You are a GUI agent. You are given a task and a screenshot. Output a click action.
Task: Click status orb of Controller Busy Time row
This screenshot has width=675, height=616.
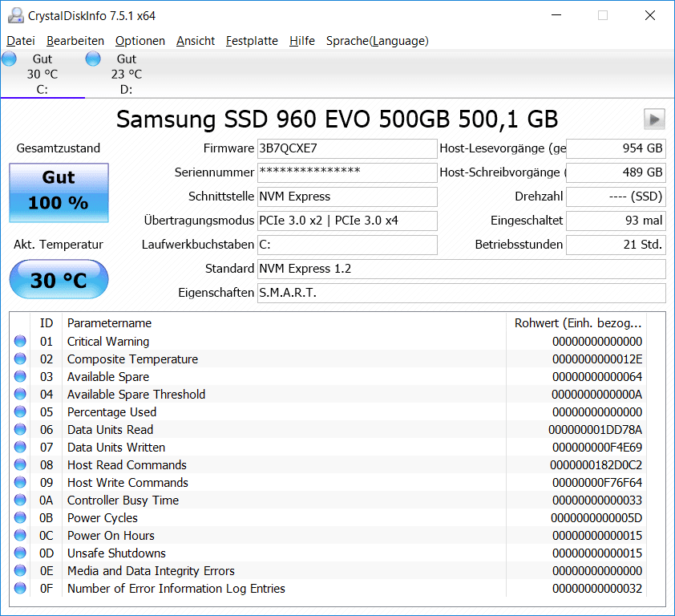20,500
